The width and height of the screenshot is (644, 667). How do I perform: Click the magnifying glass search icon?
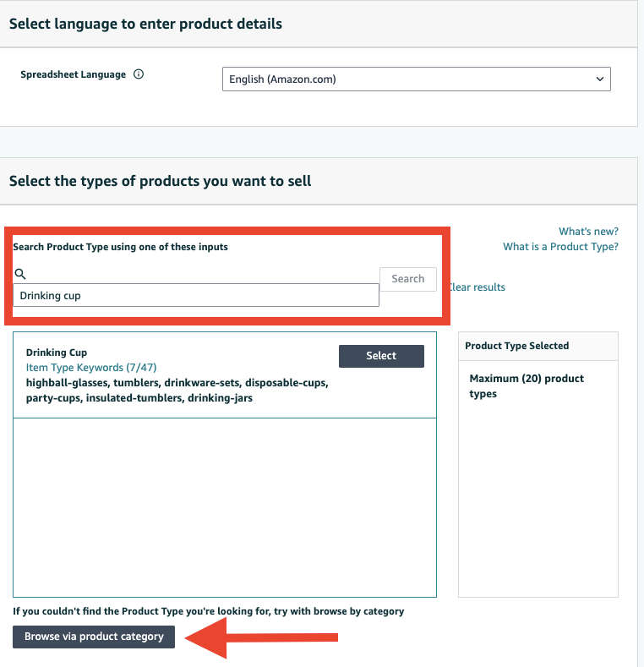pyautogui.click(x=21, y=274)
